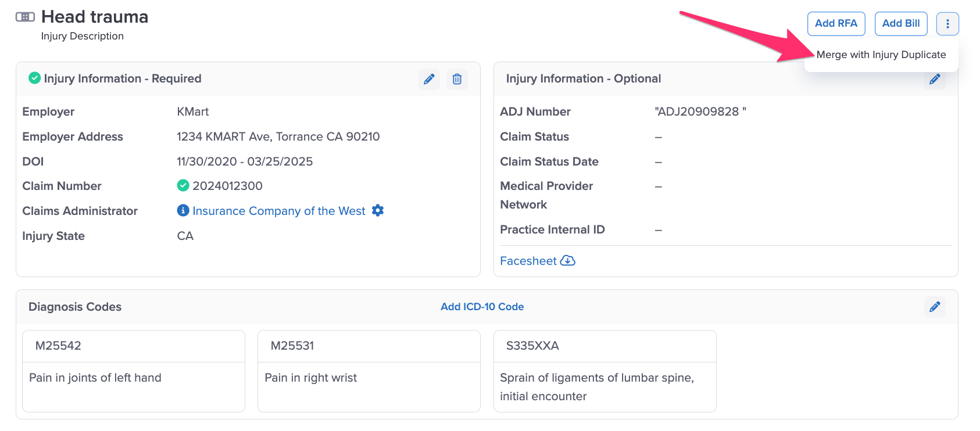Select the M25531 Pain in right wrist card

369,371
